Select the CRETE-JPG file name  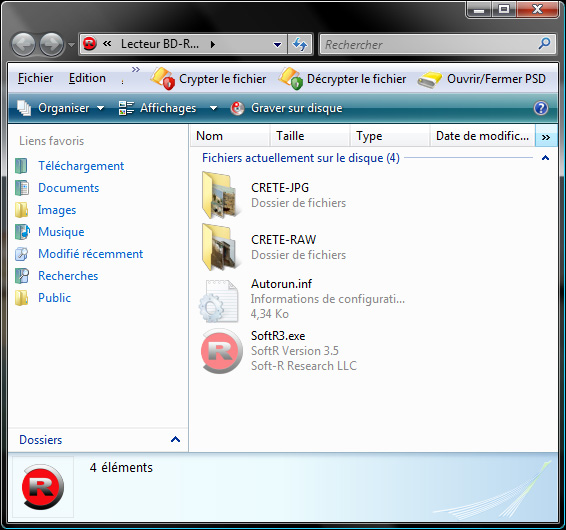280,188
